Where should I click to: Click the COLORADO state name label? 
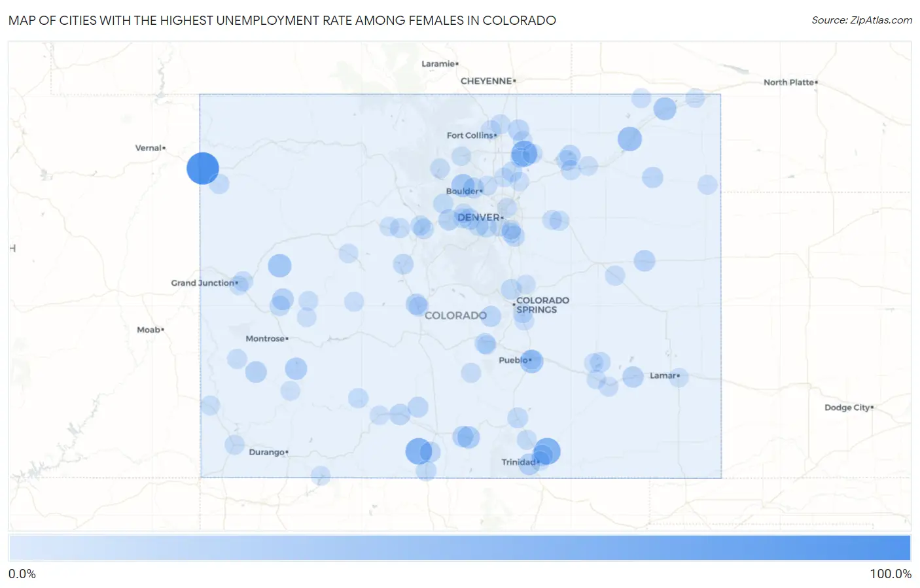click(x=455, y=315)
